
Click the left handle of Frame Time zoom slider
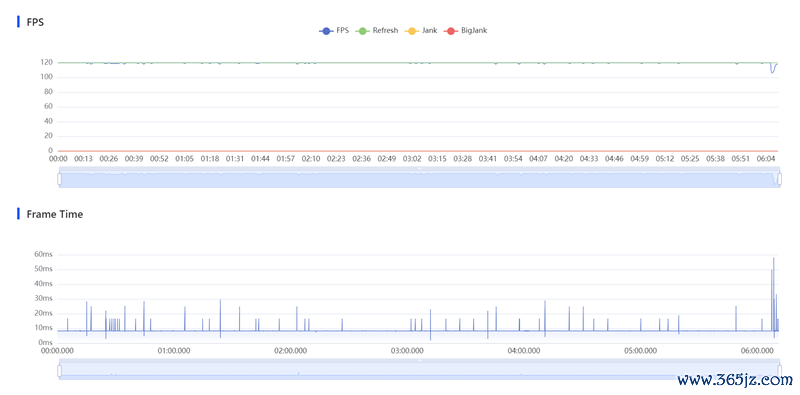[59, 371]
